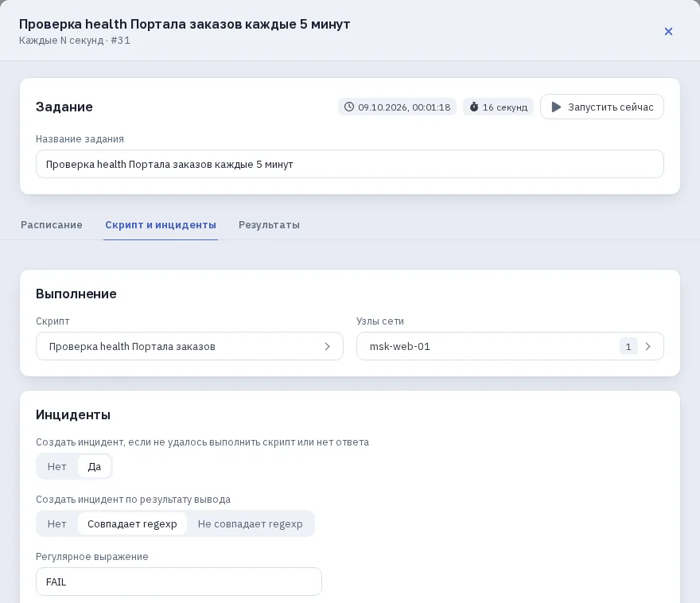700x603 pixels.
Task: Click the play icon in Запустить сейчас
Action: 556,107
